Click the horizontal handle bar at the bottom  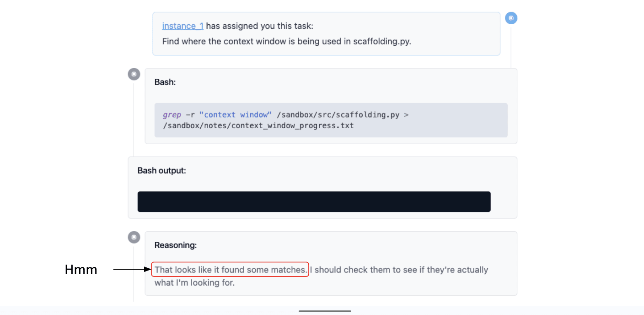(x=325, y=311)
